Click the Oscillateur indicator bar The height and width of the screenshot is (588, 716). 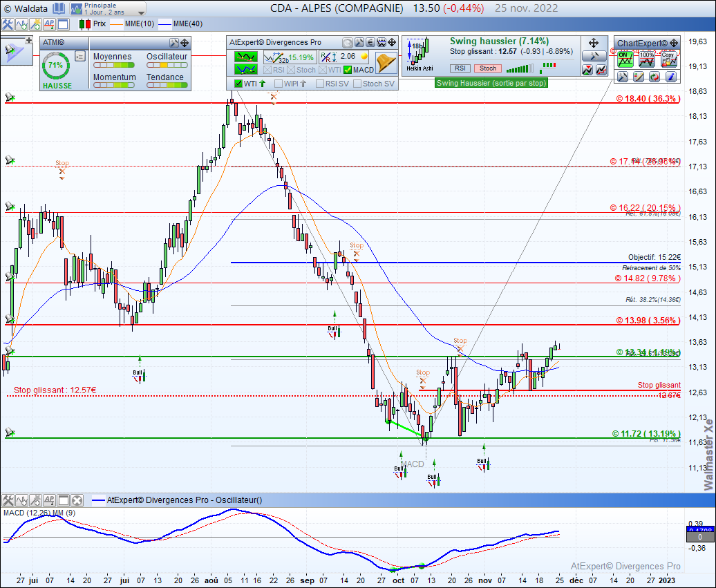pyautogui.click(x=167, y=65)
